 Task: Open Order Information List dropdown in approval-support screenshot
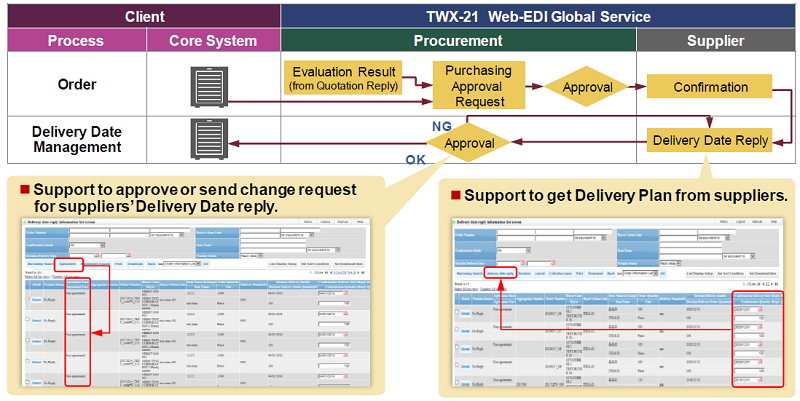(x=182, y=264)
